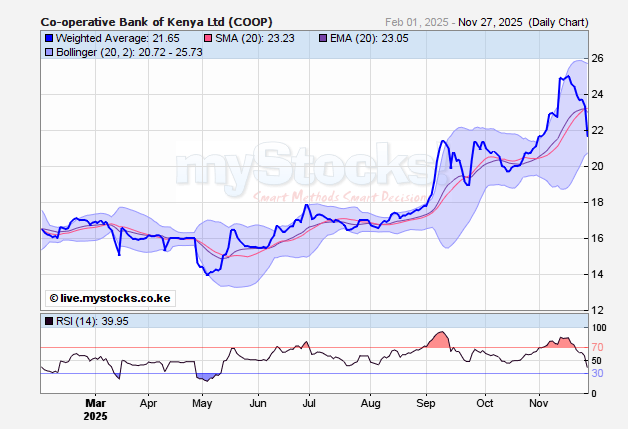Click the Sep x-axis month label
The height and width of the screenshot is (429, 628).
tap(426, 402)
